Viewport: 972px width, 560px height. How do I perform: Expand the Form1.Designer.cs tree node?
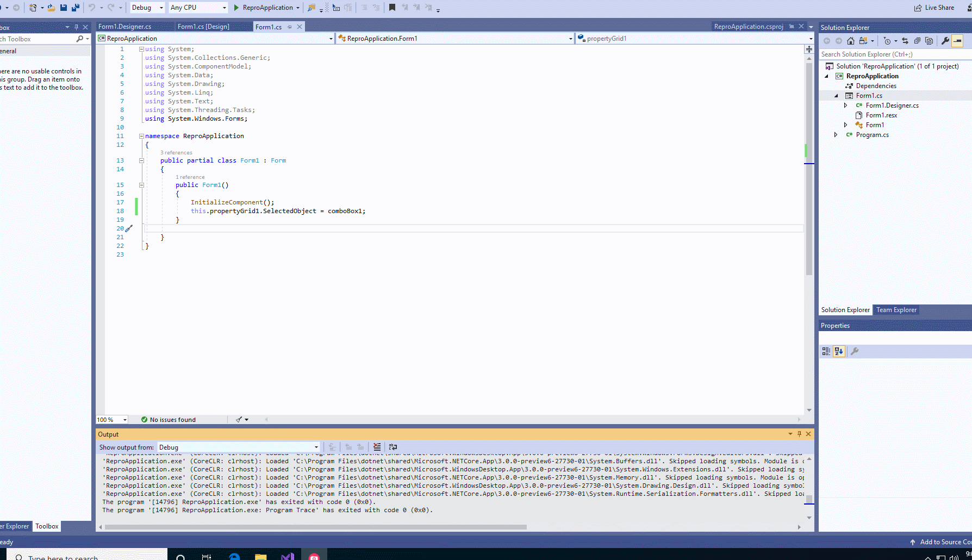pos(846,105)
